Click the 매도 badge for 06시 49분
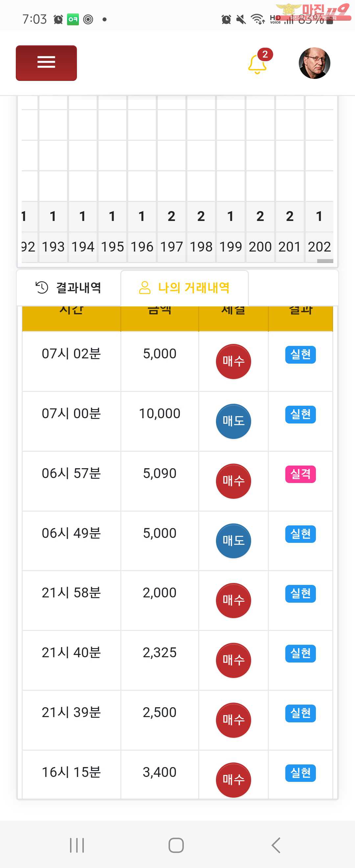Image resolution: width=355 pixels, height=868 pixels. 233,541
